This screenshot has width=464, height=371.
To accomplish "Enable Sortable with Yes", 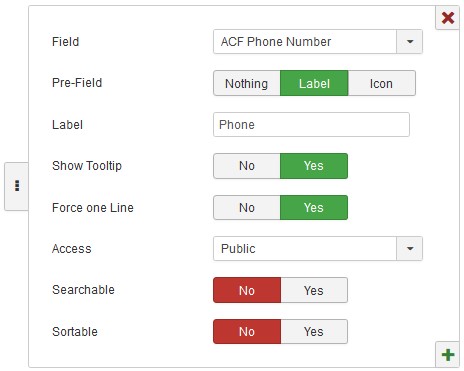I will click(x=314, y=332).
